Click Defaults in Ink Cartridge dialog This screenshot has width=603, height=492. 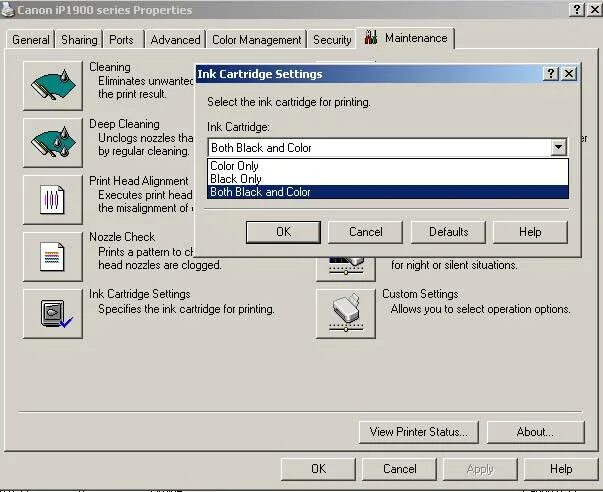click(448, 232)
